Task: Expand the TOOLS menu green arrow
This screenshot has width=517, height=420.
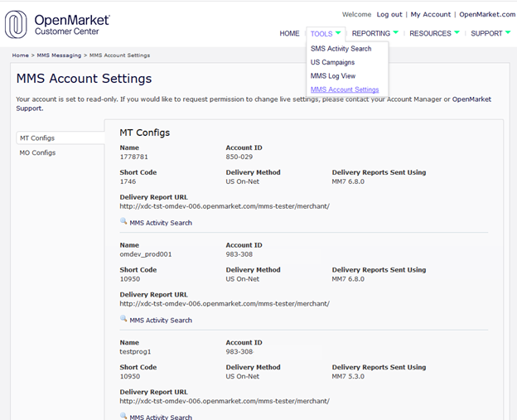Action: click(338, 32)
